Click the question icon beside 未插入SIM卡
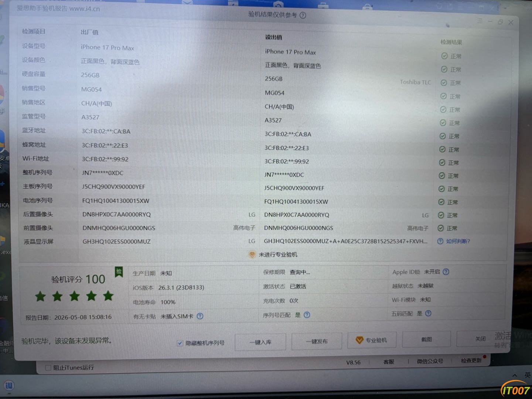This screenshot has width=532, height=399. pos(200,316)
